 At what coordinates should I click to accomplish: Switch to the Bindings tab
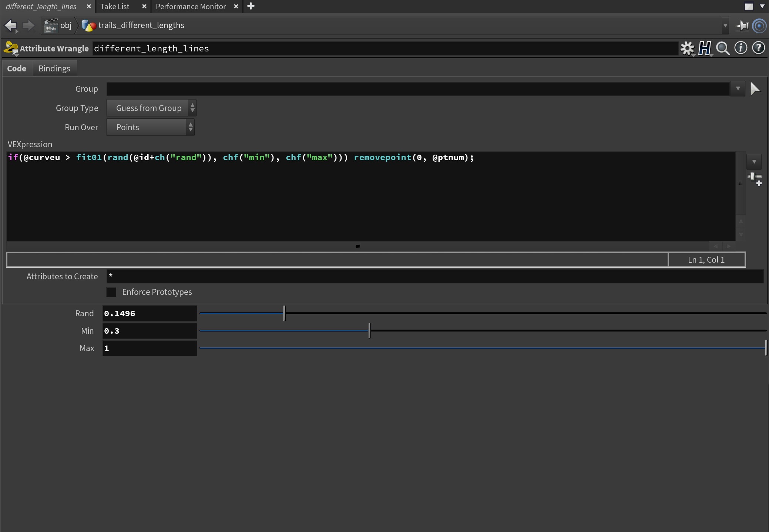pyautogui.click(x=54, y=68)
